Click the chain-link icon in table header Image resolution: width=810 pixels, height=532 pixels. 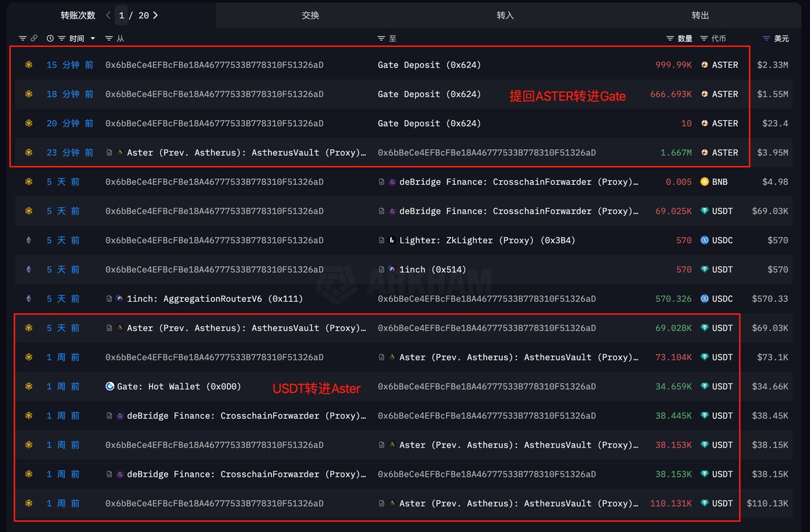pyautogui.click(x=34, y=38)
